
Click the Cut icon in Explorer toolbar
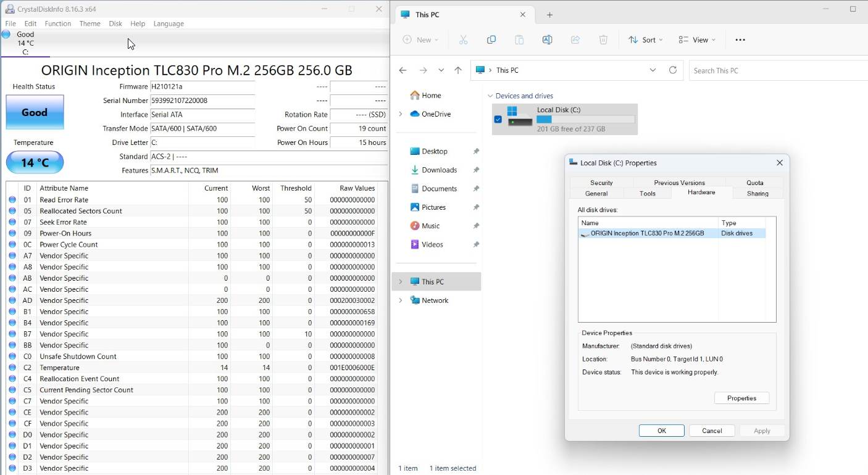(x=464, y=39)
